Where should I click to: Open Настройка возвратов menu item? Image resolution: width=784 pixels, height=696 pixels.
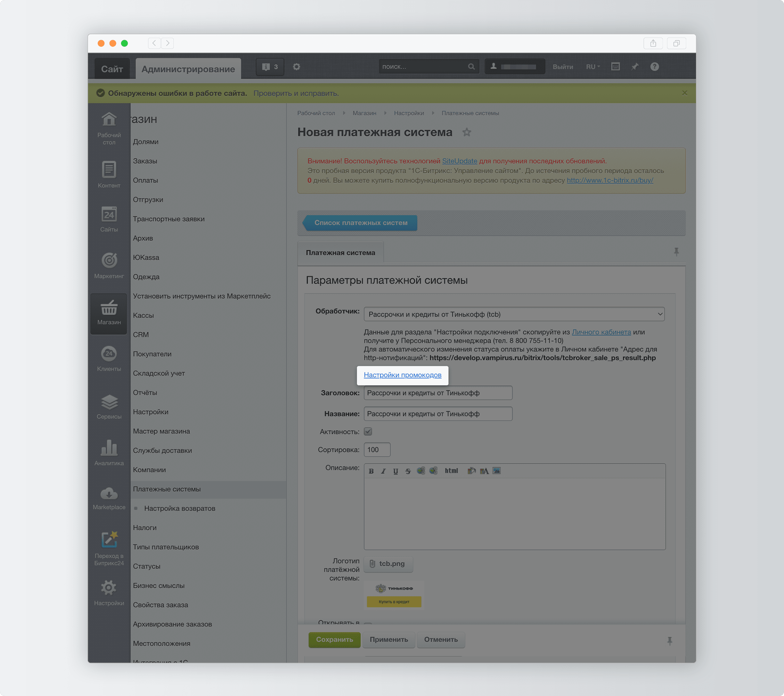180,508
